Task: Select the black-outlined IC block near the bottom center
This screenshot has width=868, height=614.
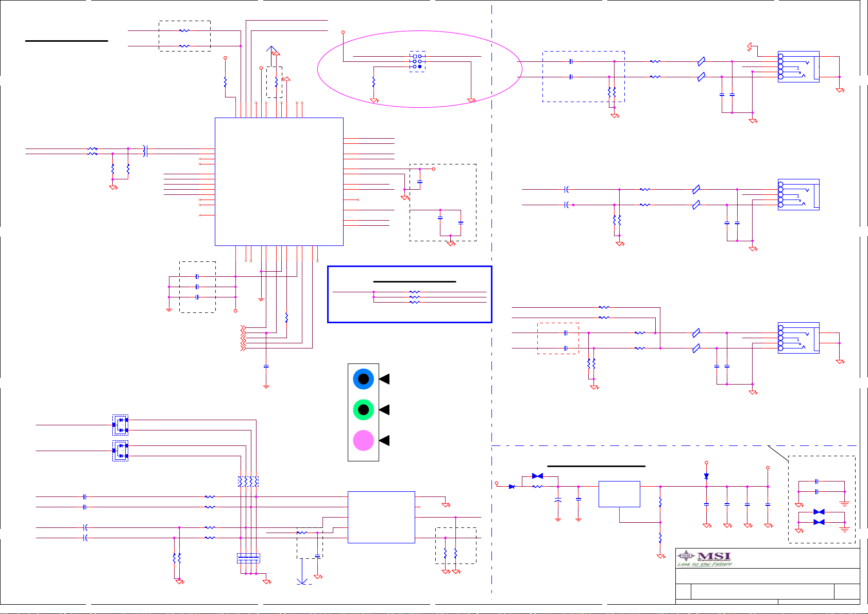Action: coord(381,517)
